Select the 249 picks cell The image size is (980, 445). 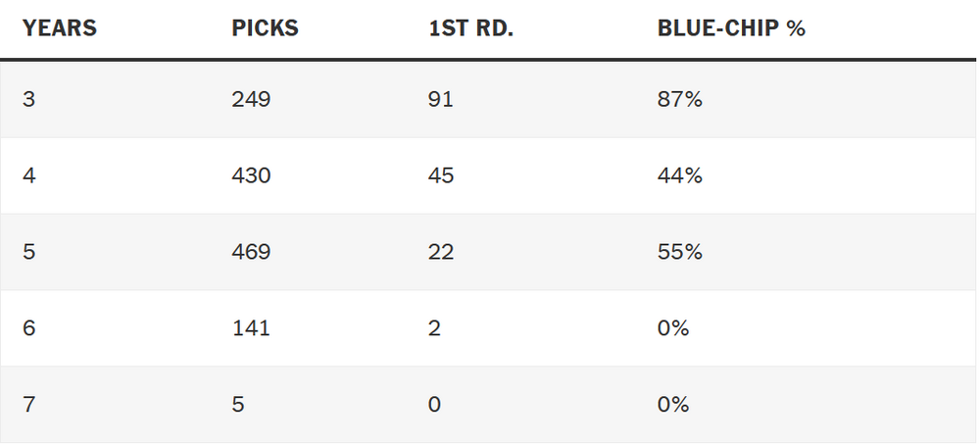click(251, 100)
